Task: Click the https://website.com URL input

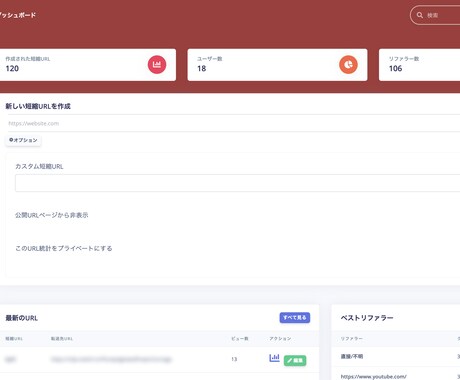Action: 233,123
